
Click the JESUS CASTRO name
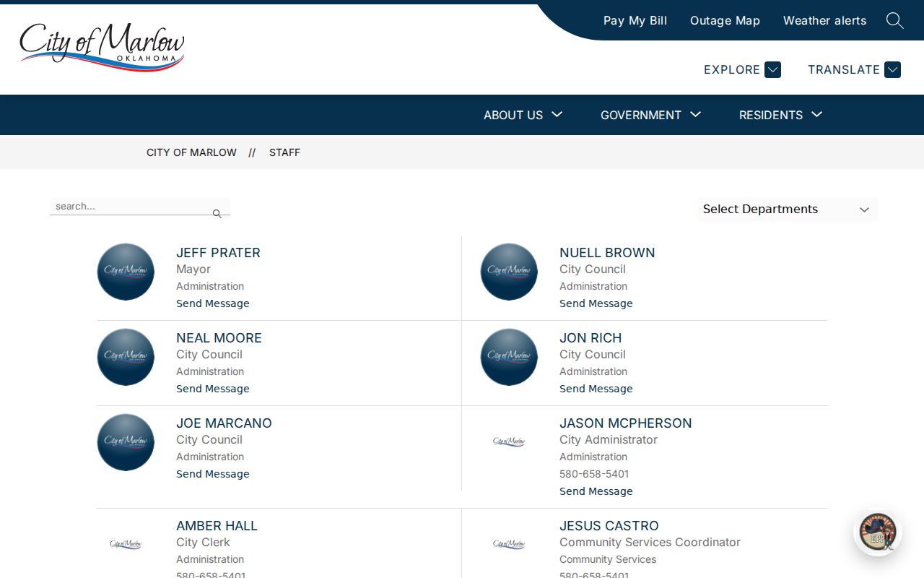(x=609, y=526)
